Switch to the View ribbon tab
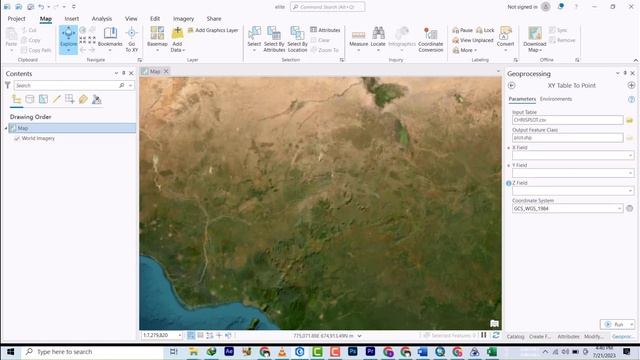Image resolution: width=640 pixels, height=360 pixels. tap(131, 19)
